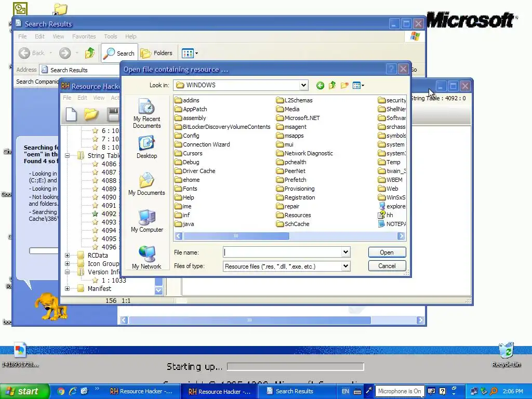Select the Prefetch folder
Image resolution: width=532 pixels, height=399 pixels.
[x=291, y=180]
